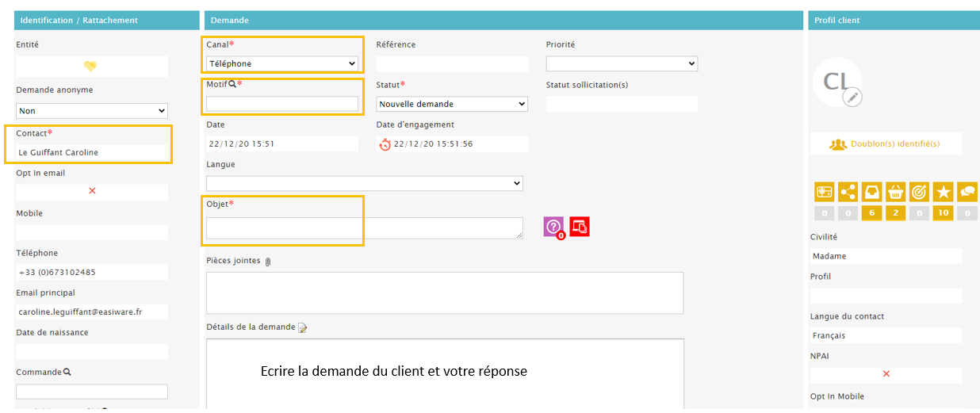Click the red duplicate windows icon
This screenshot has width=980, height=413.
[580, 227]
